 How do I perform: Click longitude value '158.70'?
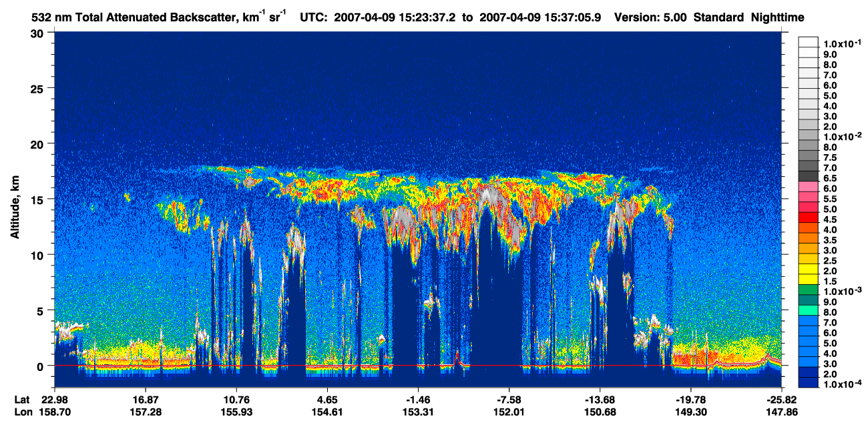click(55, 412)
